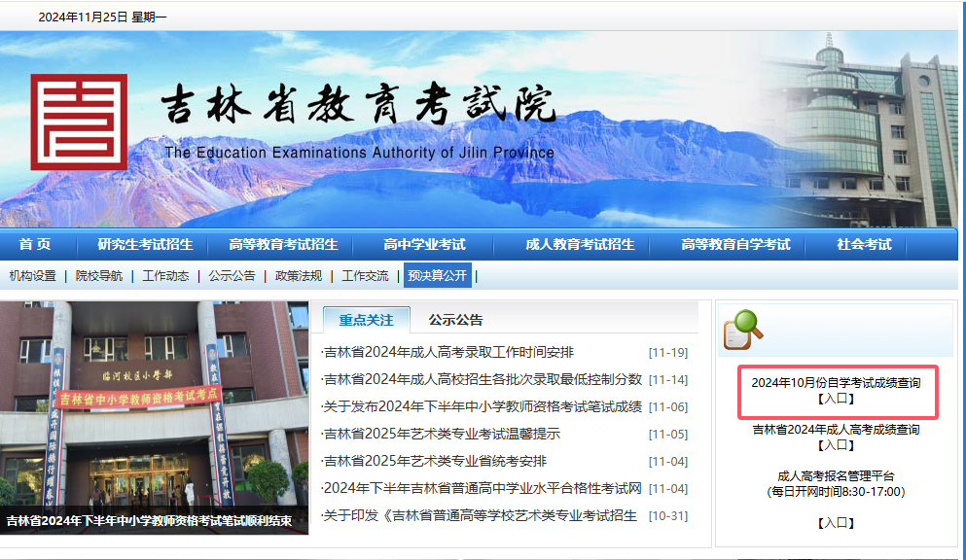Go to 政策法规 page
This screenshot has height=560, width=966.
pos(299,276)
